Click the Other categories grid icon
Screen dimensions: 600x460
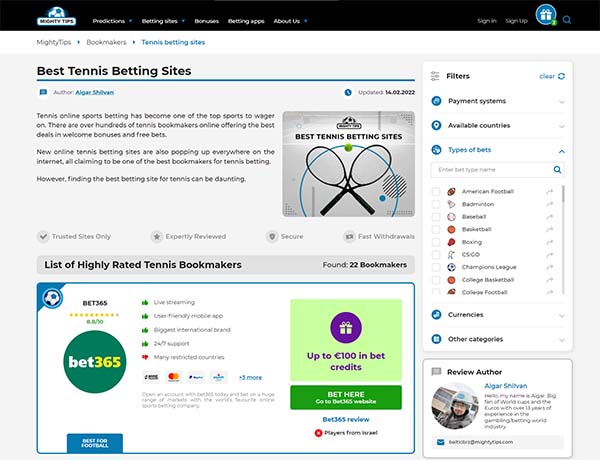tap(436, 339)
